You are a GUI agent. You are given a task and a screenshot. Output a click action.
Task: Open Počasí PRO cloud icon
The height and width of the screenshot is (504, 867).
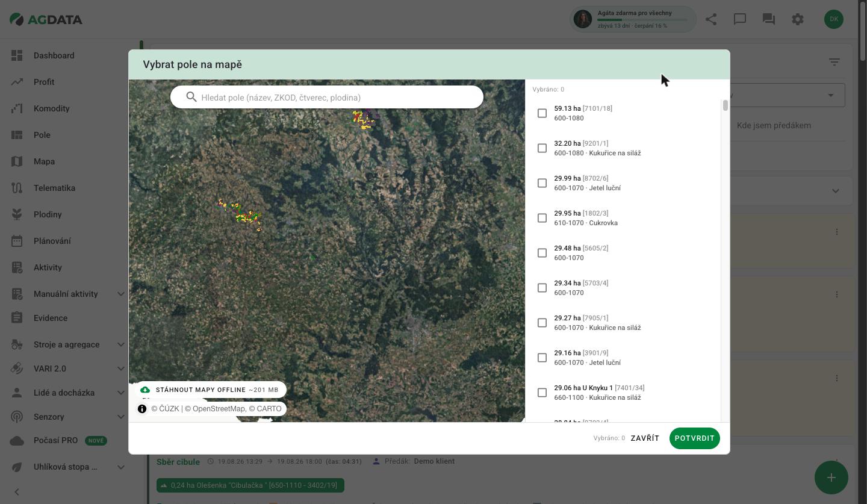point(17,441)
